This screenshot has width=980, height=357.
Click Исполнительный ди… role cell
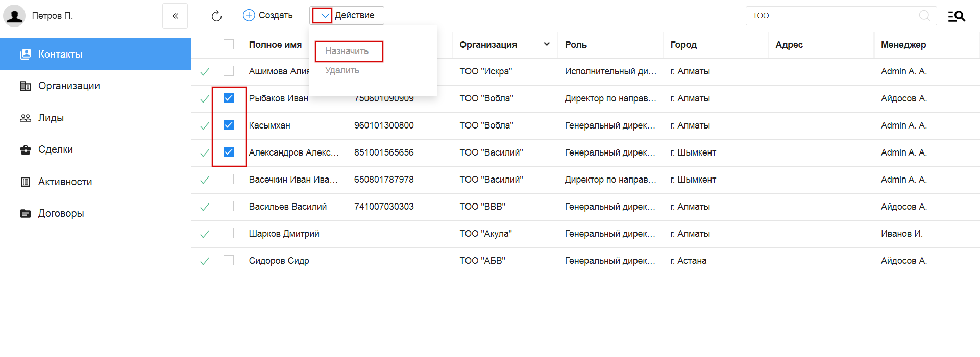(x=610, y=71)
